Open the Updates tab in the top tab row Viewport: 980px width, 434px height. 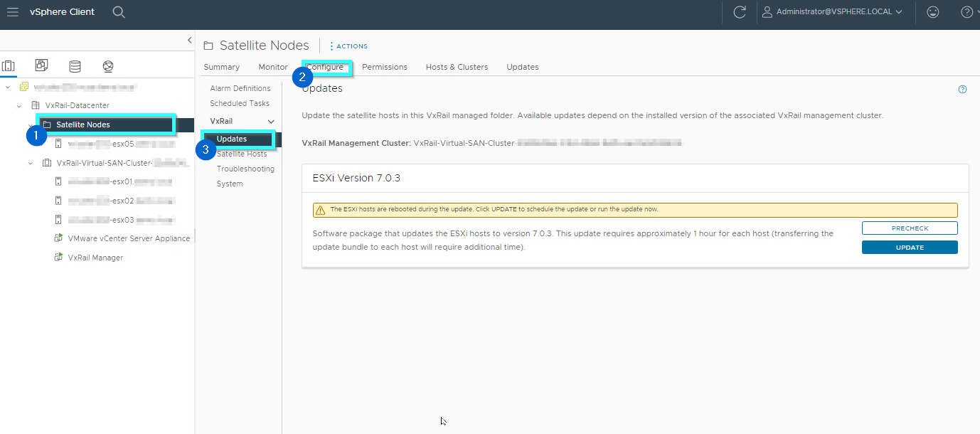coord(523,67)
